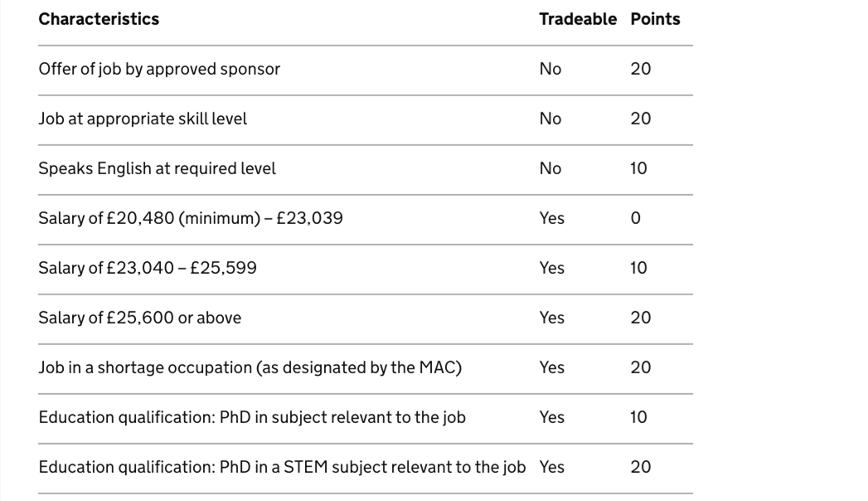
Task: Click the 'Salary of £25,600 or above' cell
Action: pos(140,319)
